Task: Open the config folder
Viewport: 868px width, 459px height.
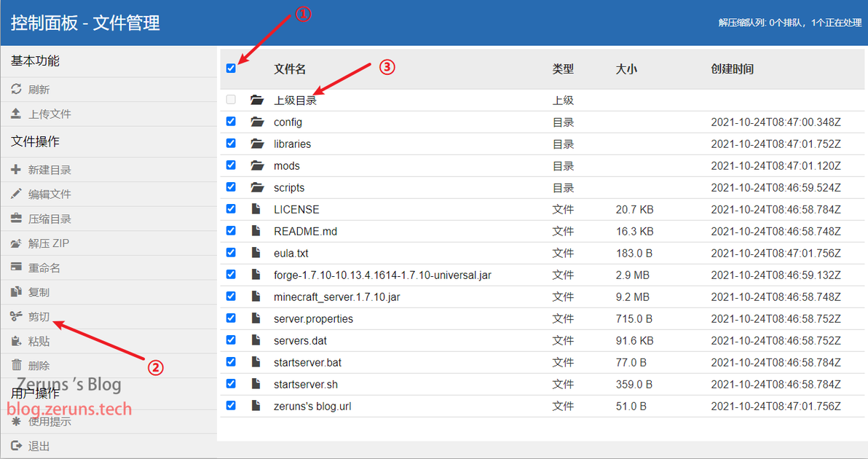Action: pos(288,122)
